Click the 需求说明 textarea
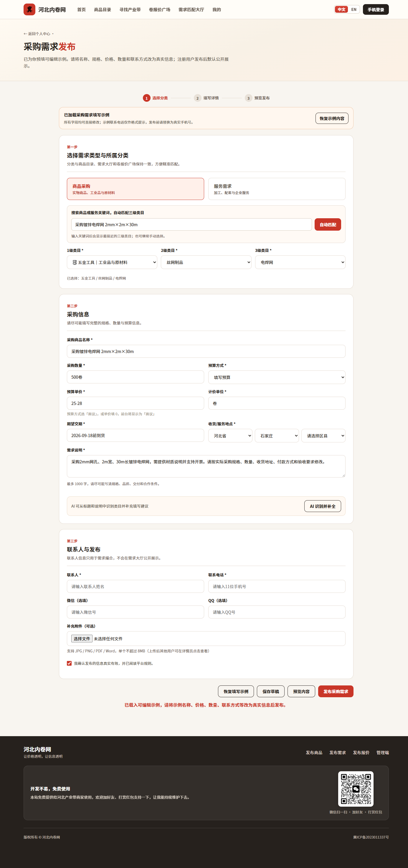408x868 pixels. [206, 466]
